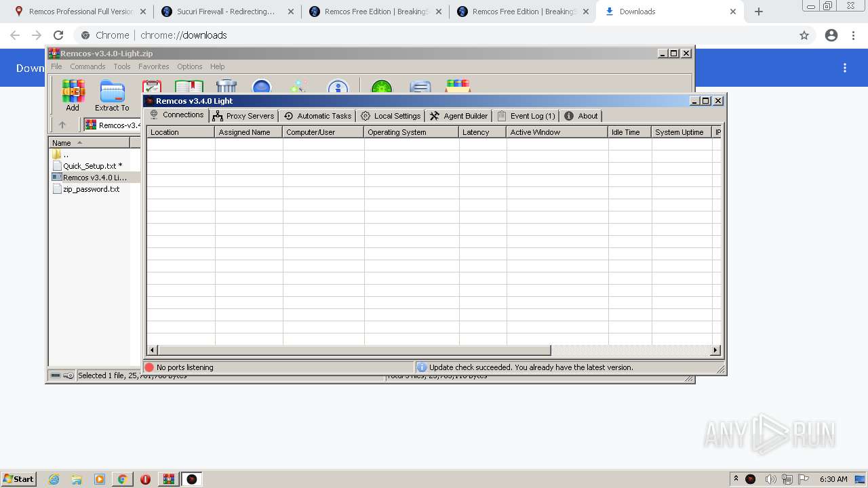Click the WinRAR Find magnifier icon

point(262,87)
